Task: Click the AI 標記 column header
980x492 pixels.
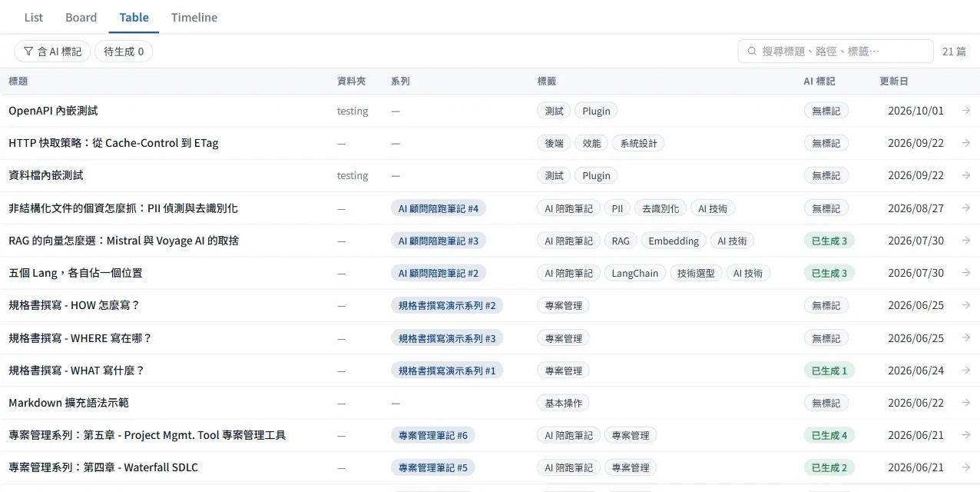Action: click(x=819, y=81)
